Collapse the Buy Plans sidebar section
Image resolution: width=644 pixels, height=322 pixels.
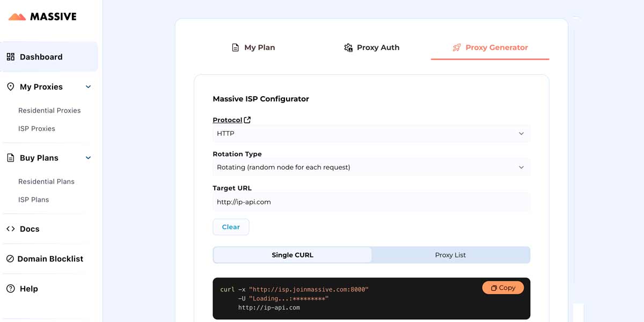point(89,158)
